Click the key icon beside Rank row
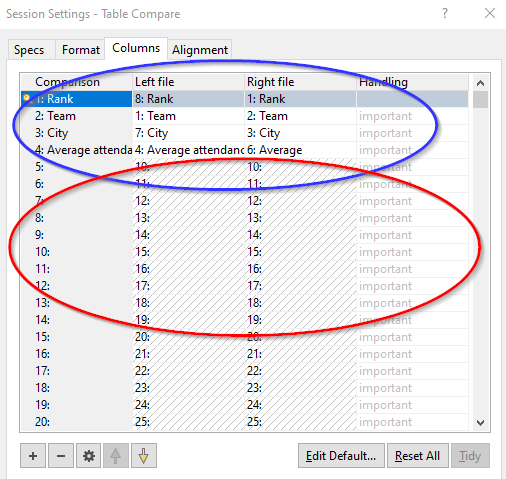 point(27,98)
